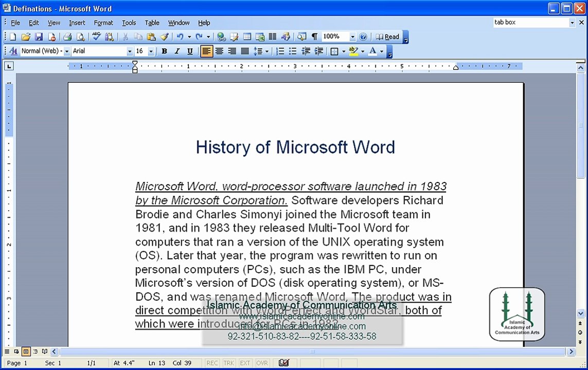
Task: Click the Permission icon in Standard toolbar
Action: pos(52,36)
